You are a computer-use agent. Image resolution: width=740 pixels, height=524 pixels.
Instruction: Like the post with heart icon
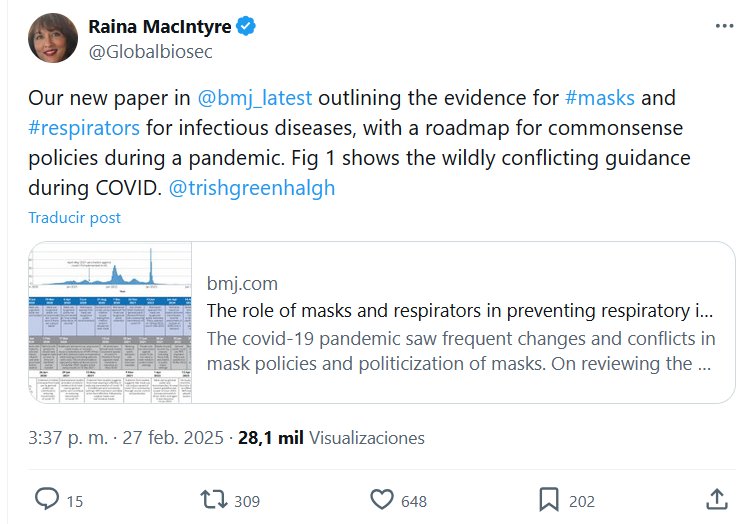pyautogui.click(x=381, y=498)
